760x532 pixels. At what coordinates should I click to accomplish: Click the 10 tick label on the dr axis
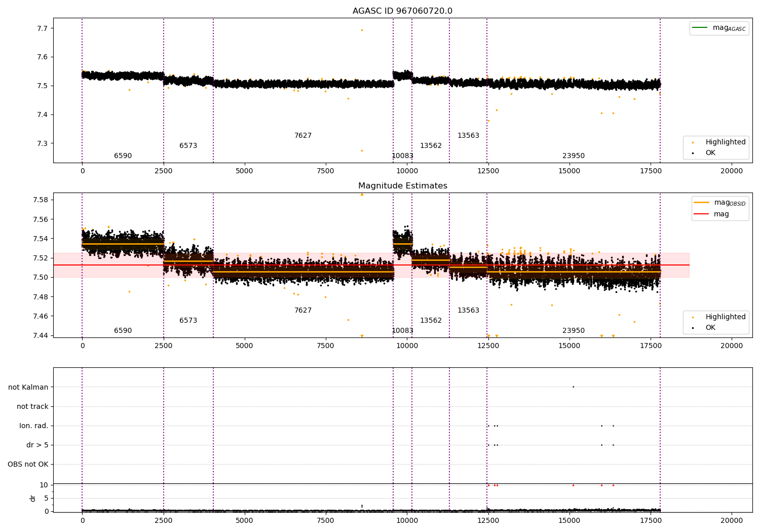pos(44,485)
